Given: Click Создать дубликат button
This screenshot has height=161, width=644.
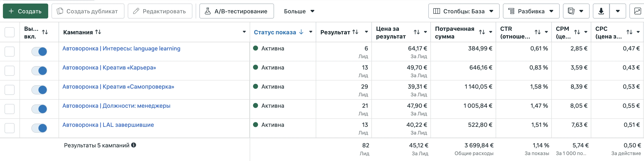Looking at the screenshot, I should pos(88,11).
